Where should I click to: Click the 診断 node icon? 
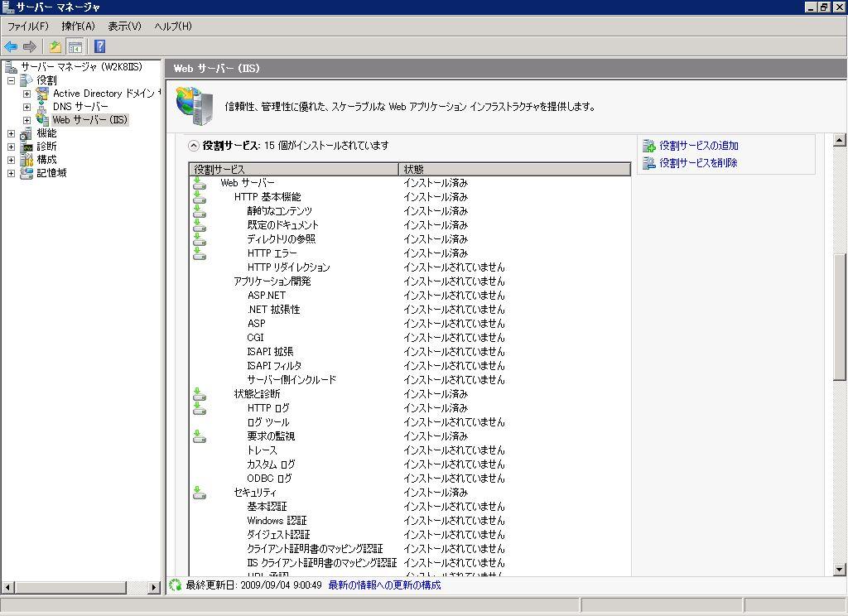[x=26, y=147]
